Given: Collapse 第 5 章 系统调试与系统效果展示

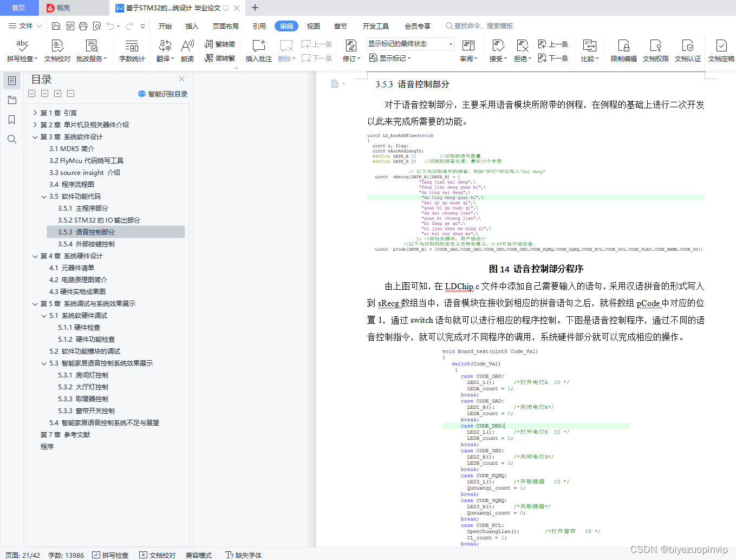Looking at the screenshot, I should [x=35, y=303].
